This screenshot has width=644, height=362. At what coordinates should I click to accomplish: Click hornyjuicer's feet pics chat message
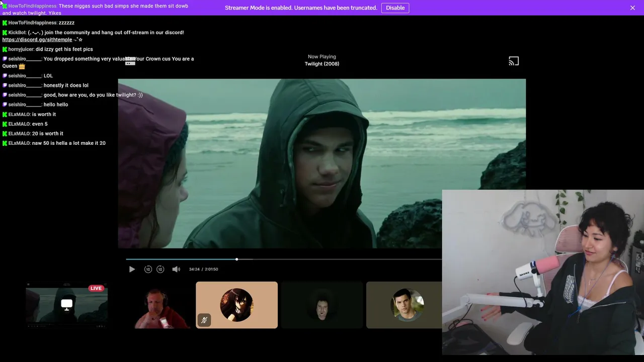[x=47, y=49]
